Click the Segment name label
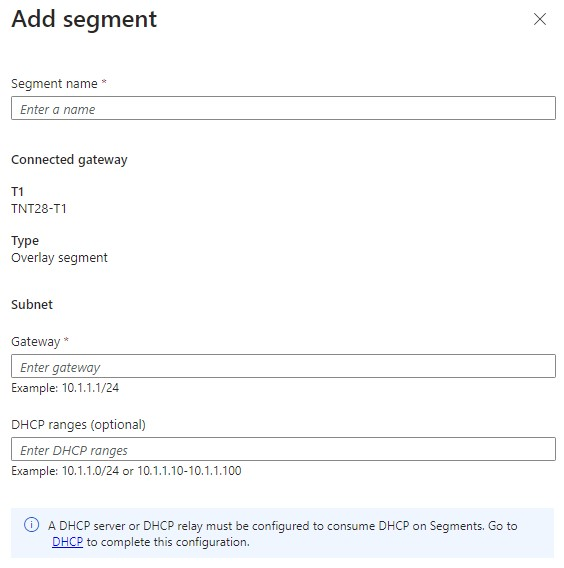The height and width of the screenshot is (568, 564). click(x=54, y=84)
